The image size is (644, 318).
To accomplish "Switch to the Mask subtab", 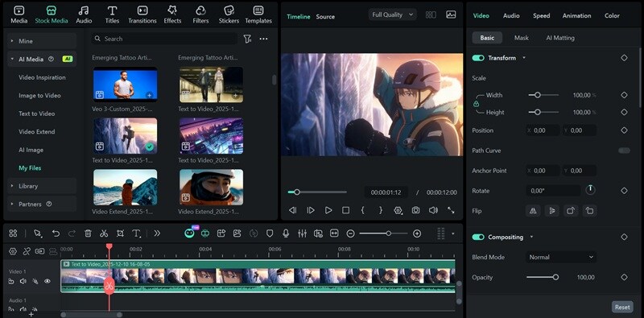I will (521, 38).
